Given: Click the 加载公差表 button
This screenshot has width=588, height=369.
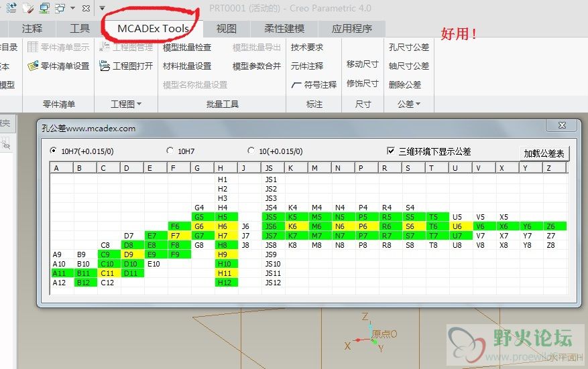Looking at the screenshot, I should [544, 153].
